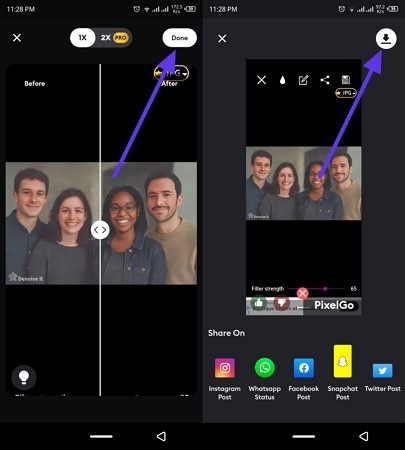Tap the edit pencil icon in preview
Screen dimensions: 405x450
303,80
